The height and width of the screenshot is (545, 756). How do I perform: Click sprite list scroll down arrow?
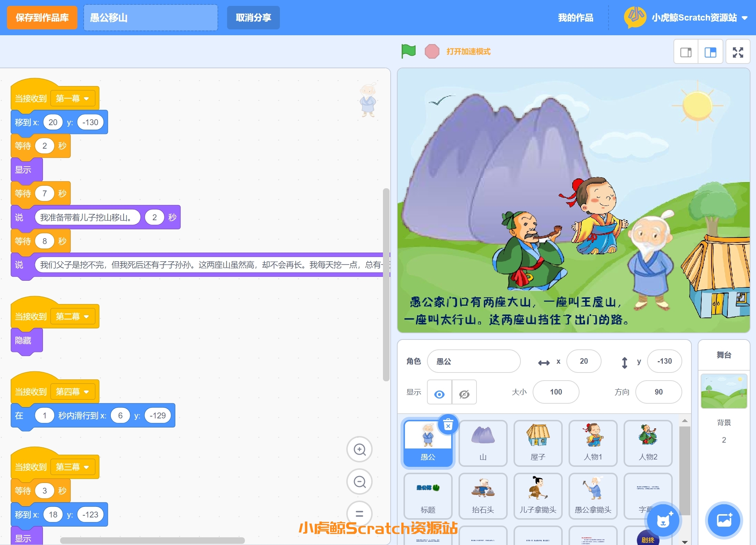(x=684, y=542)
